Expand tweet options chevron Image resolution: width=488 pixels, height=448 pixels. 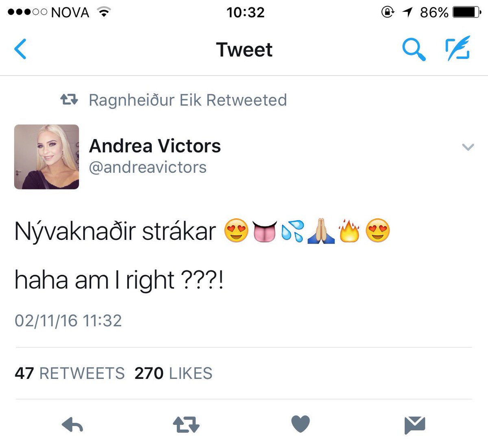468,147
